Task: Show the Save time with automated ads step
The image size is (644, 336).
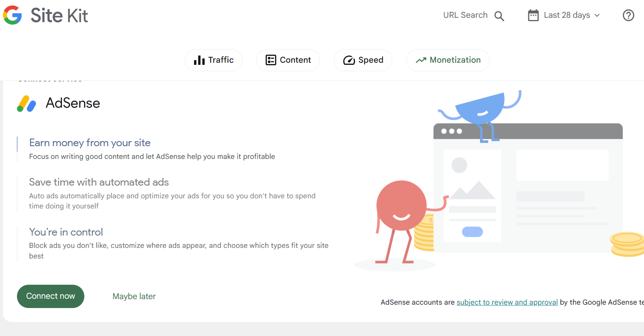Action: [x=99, y=182]
